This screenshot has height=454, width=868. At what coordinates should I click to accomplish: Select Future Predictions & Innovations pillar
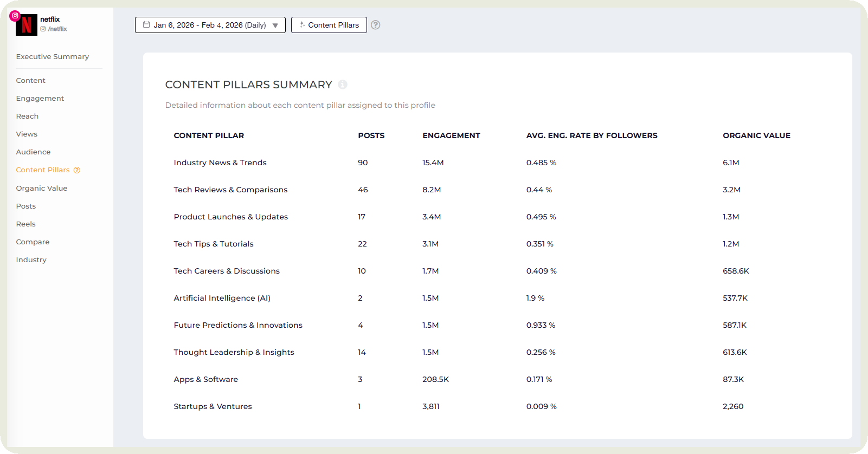tap(238, 325)
